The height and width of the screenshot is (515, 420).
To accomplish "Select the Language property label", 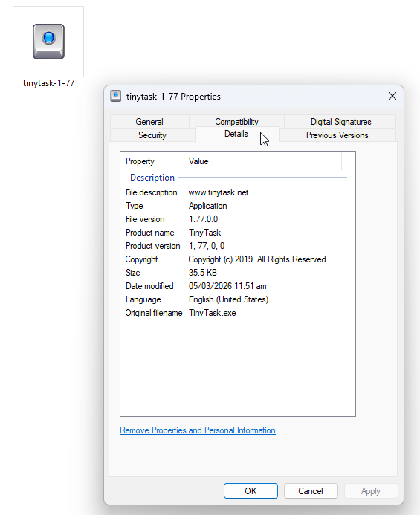I will 143,299.
